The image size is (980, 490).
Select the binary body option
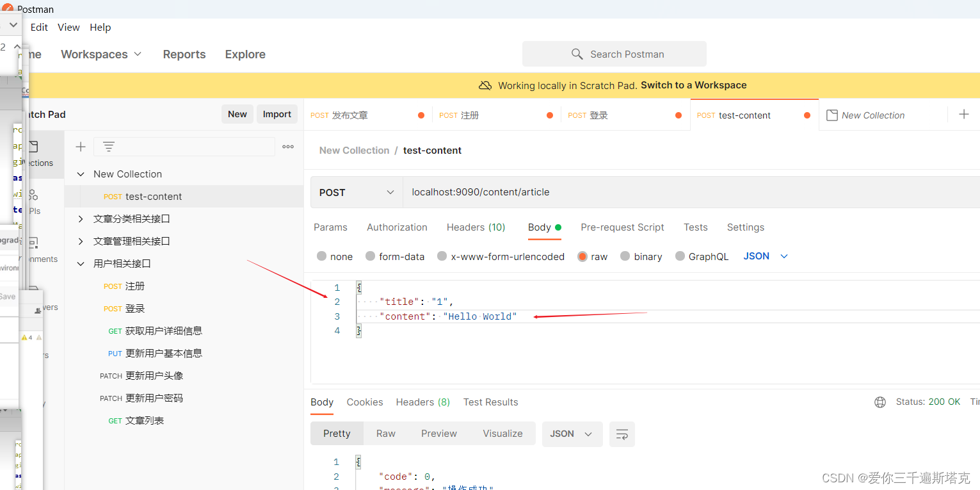(x=641, y=256)
